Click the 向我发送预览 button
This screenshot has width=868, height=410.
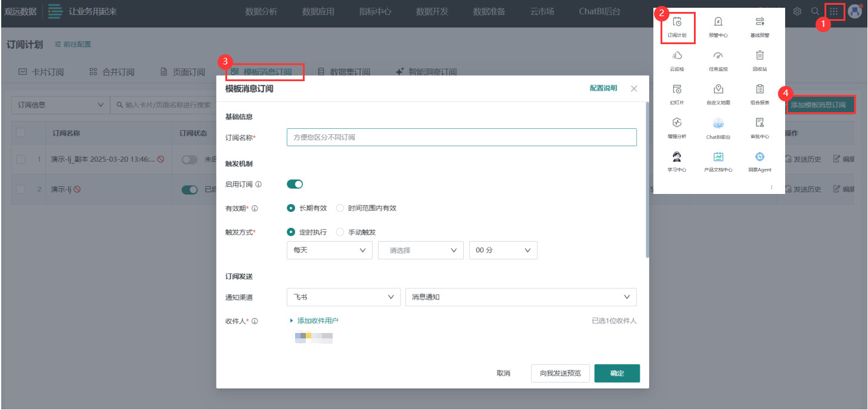coord(560,373)
